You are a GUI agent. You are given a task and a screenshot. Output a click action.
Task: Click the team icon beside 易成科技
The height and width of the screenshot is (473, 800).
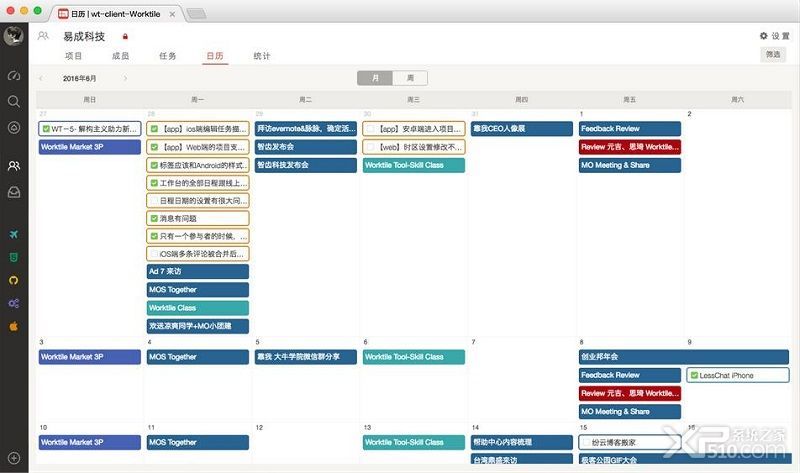click(43, 36)
